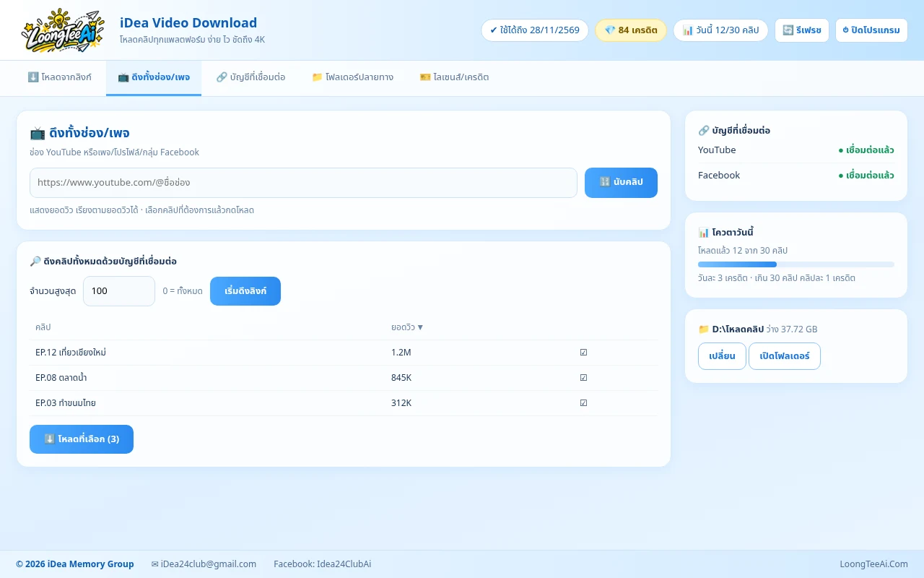The height and width of the screenshot is (578, 924).
Task: Click the จำนวนสูงสุด number field
Action: [119, 291]
